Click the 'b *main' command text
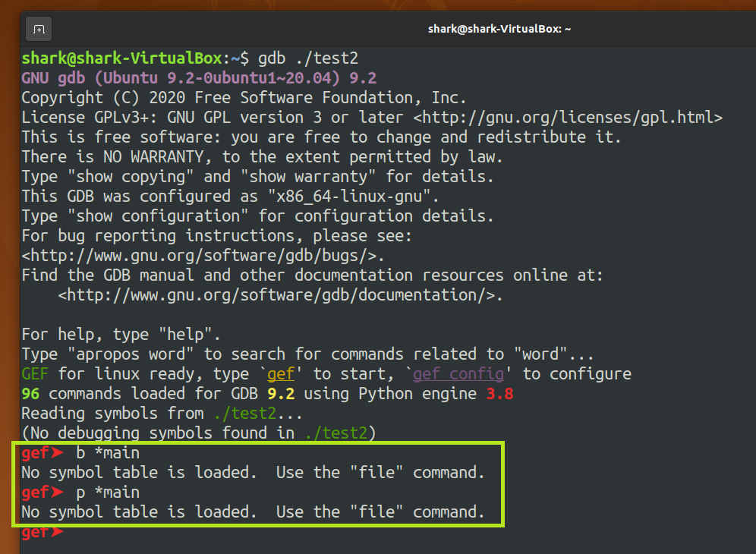 tap(108, 453)
